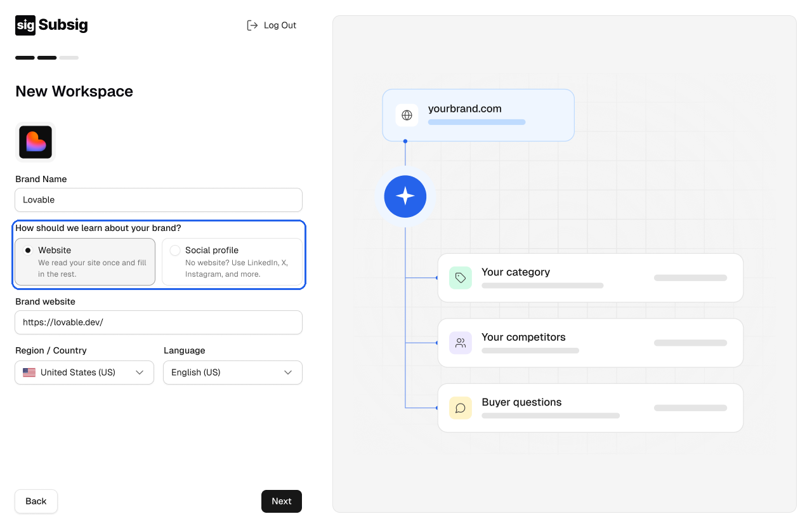812x528 pixels.
Task: Click the Lovable brand logo thumbnail
Action: click(36, 142)
